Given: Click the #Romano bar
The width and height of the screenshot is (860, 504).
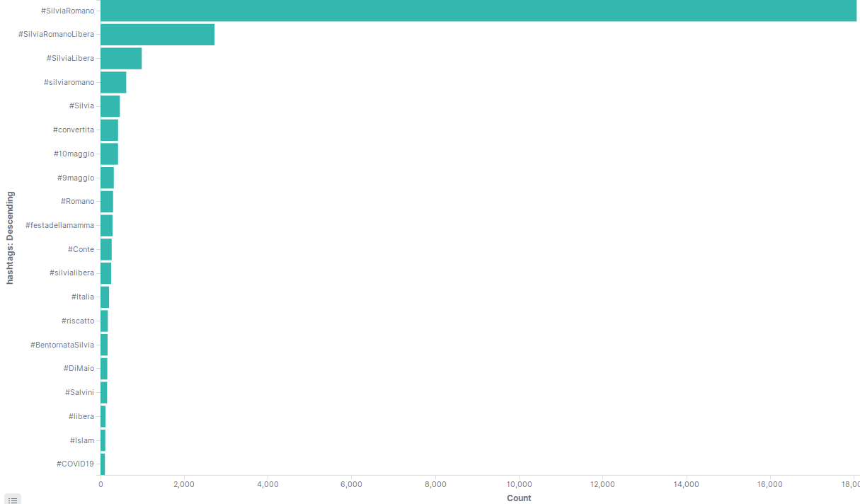Looking at the screenshot, I should (x=107, y=202).
